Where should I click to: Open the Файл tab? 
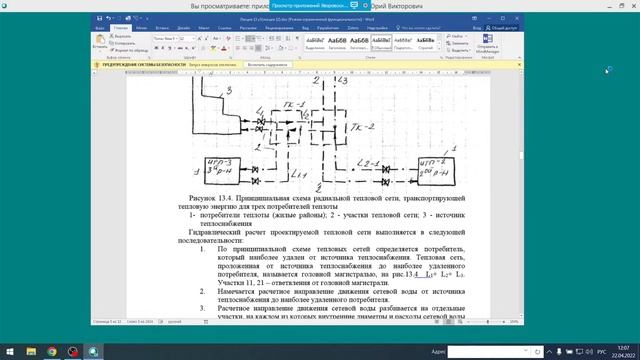tap(100, 28)
